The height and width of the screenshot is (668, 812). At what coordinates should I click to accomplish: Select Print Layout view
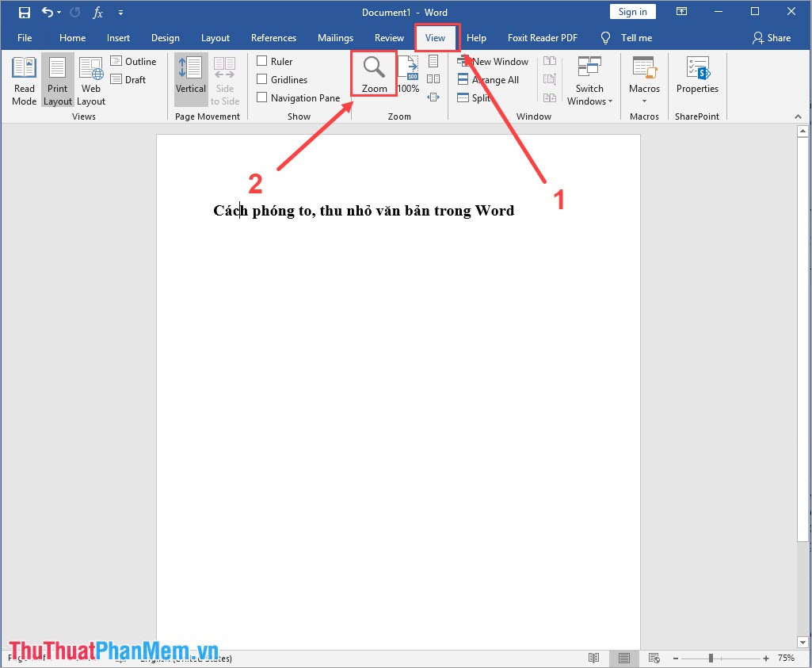(58, 81)
